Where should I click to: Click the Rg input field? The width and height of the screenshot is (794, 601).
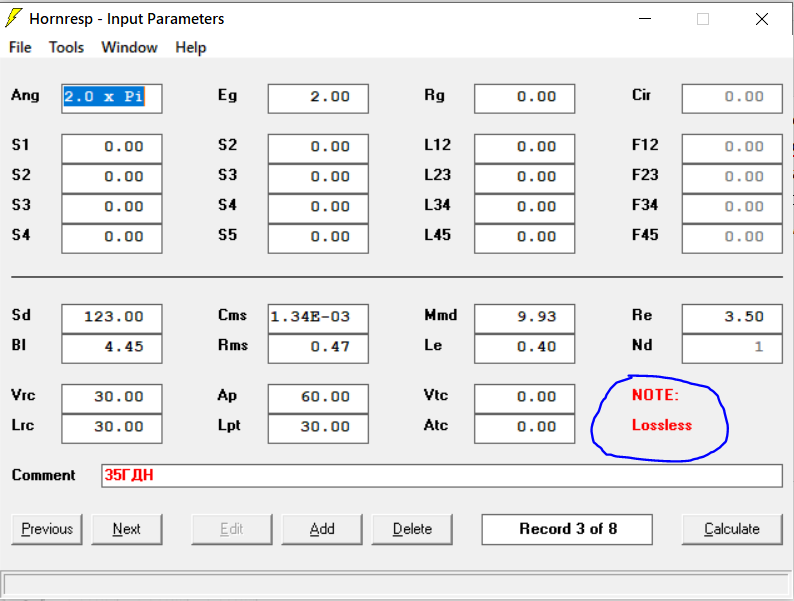pyautogui.click(x=525, y=98)
